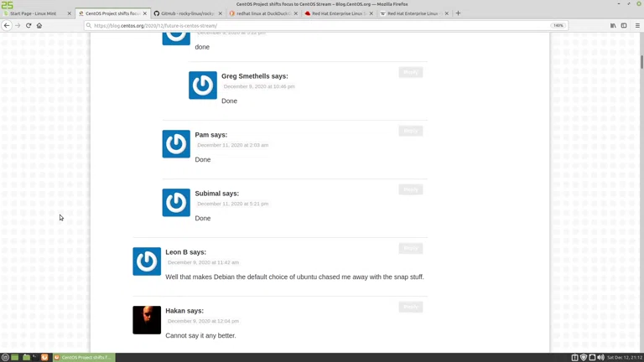Reply to Leon B's comment

pyautogui.click(x=410, y=248)
